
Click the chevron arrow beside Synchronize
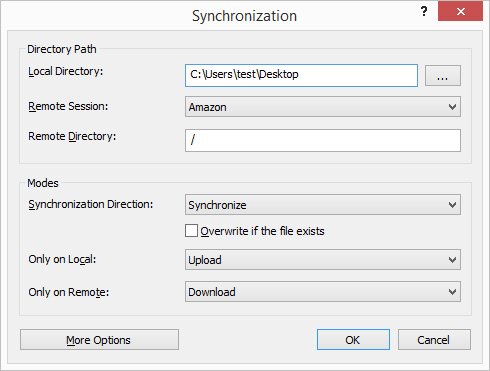pos(452,205)
